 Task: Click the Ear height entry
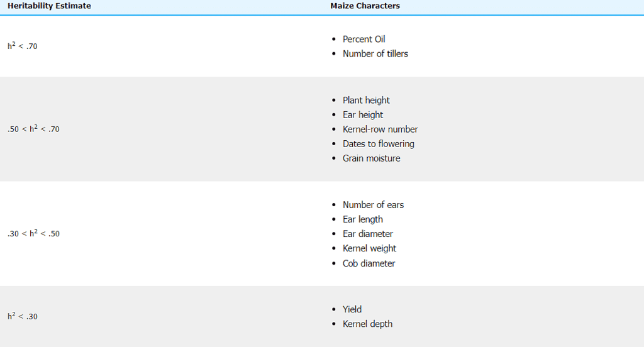click(x=363, y=115)
